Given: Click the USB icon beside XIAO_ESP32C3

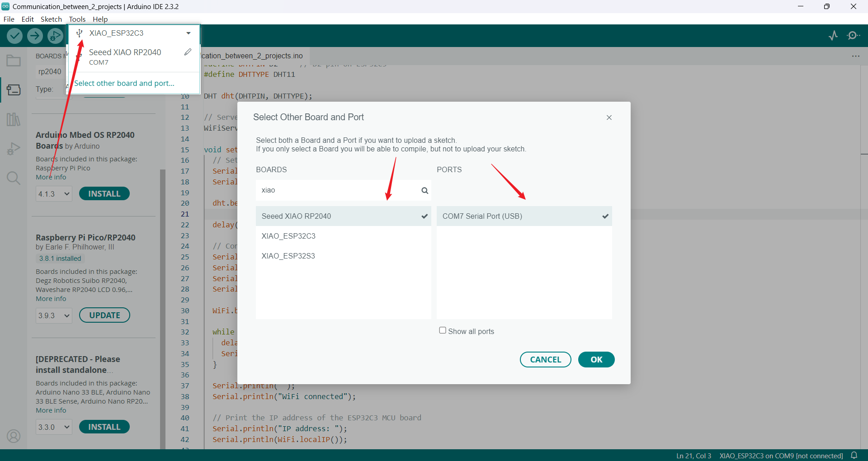Looking at the screenshot, I should 79,33.
